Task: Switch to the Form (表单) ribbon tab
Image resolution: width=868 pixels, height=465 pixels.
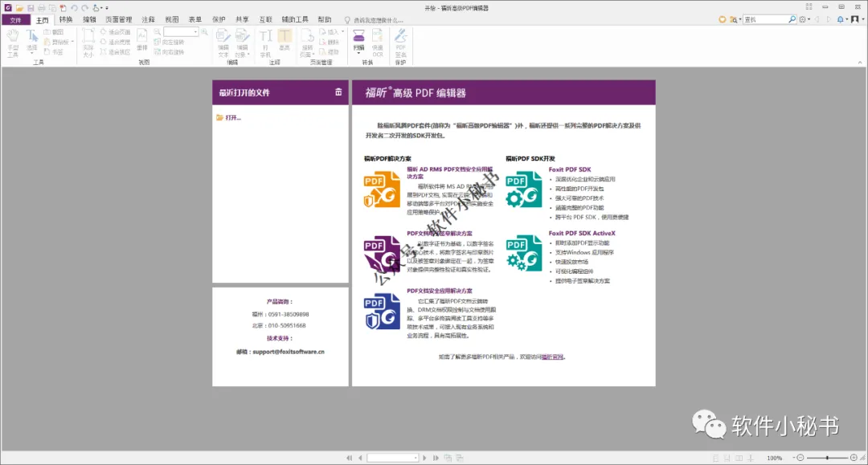Action: 194,20
